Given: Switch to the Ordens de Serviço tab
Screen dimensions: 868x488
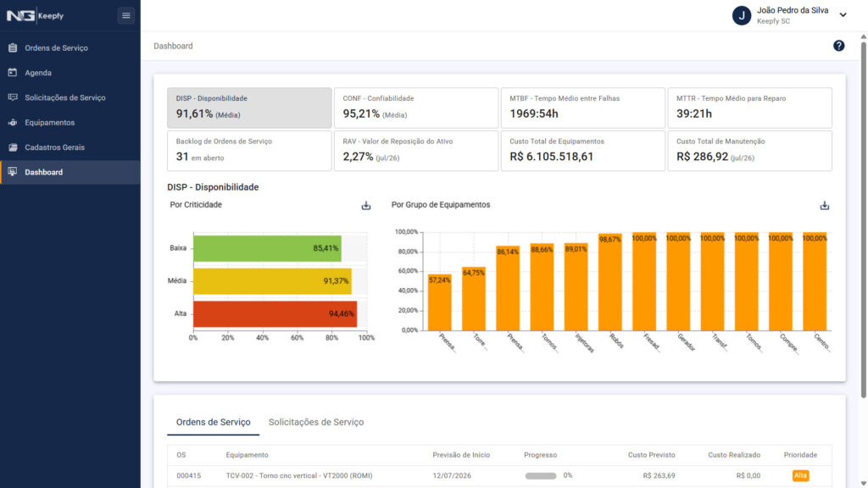Looking at the screenshot, I should coord(213,422).
